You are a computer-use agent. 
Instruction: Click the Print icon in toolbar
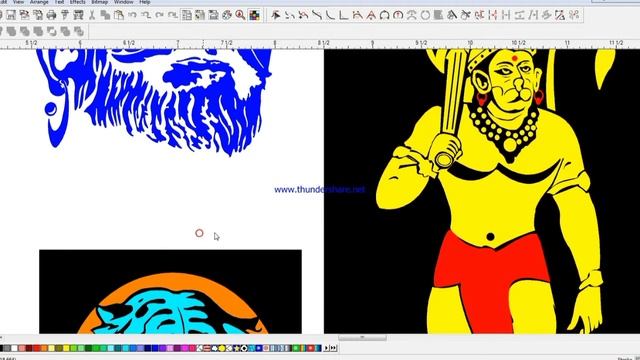click(x=51, y=16)
